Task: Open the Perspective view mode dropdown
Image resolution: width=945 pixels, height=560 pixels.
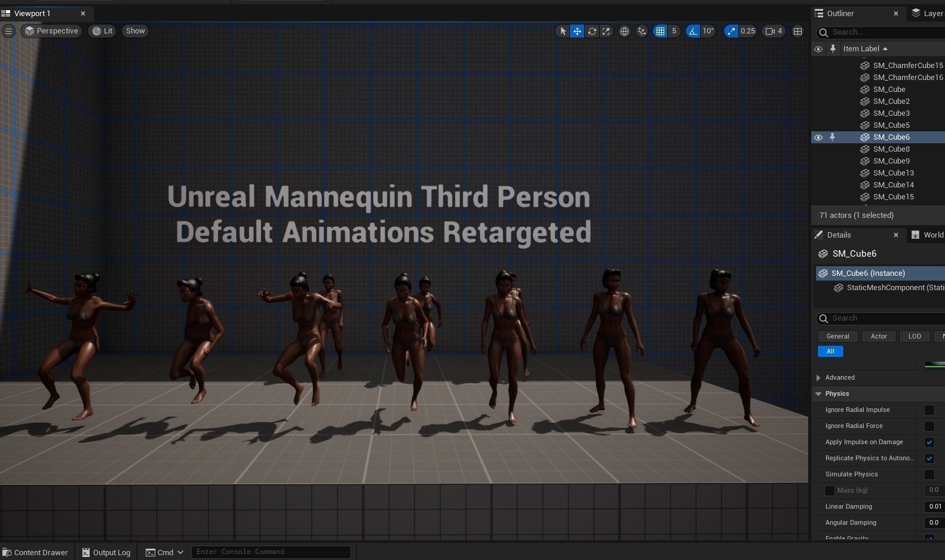Action: [51, 31]
